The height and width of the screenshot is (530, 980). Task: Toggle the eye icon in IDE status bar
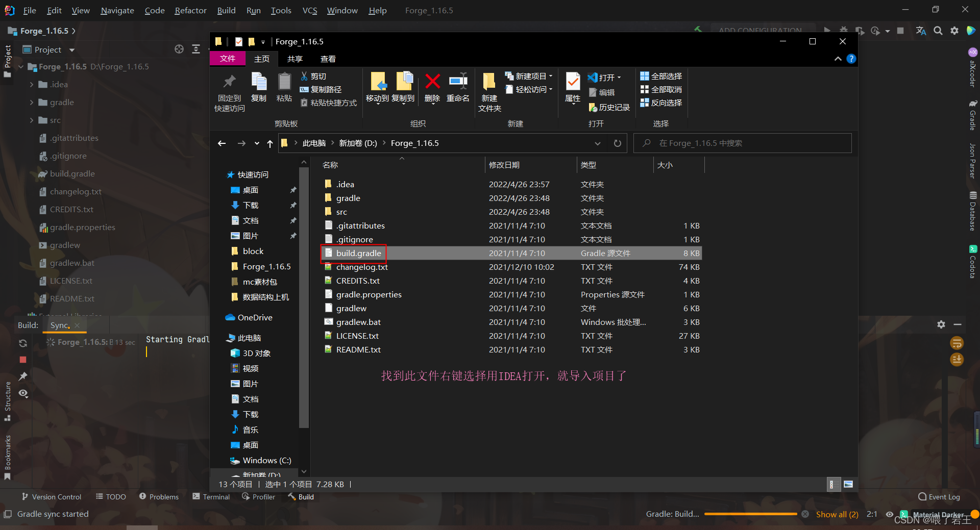(890, 514)
